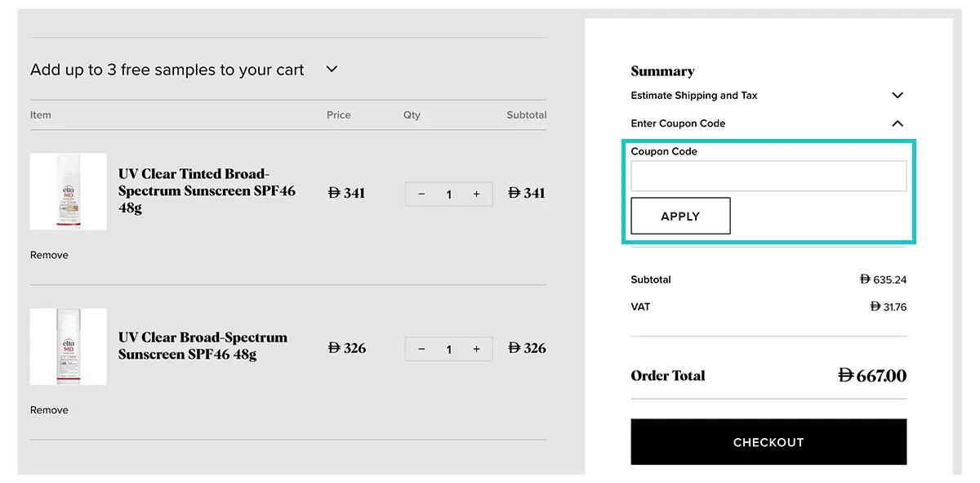Expand the free samples chevron
This screenshot has width=980, height=483.
pos(332,69)
